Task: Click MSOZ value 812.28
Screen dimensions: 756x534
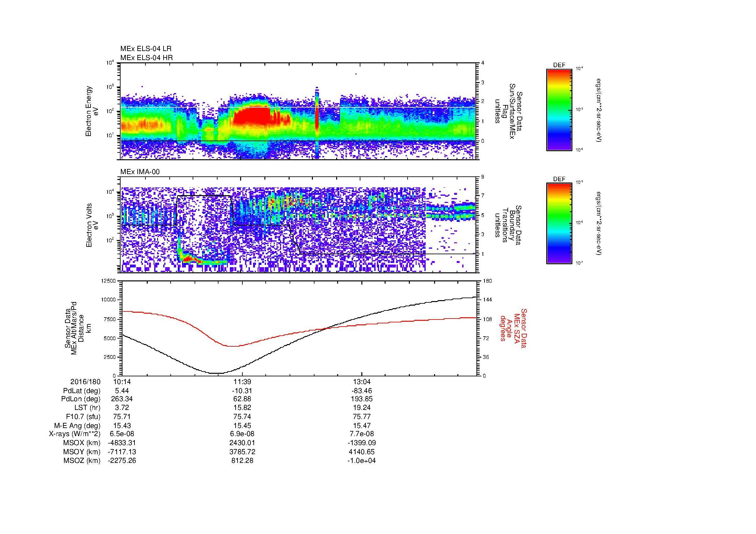Action: point(242,461)
